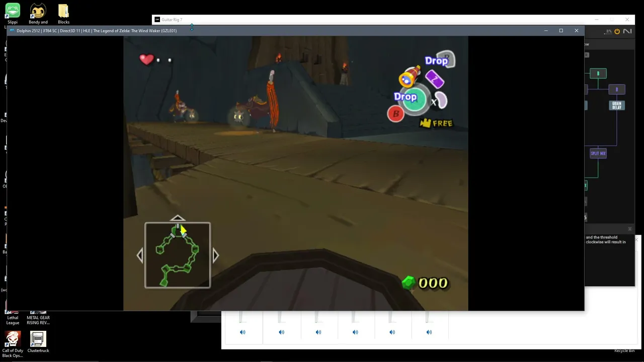Click the minimap up arrow
Screen dimensions: 644x362
pyautogui.click(x=178, y=218)
